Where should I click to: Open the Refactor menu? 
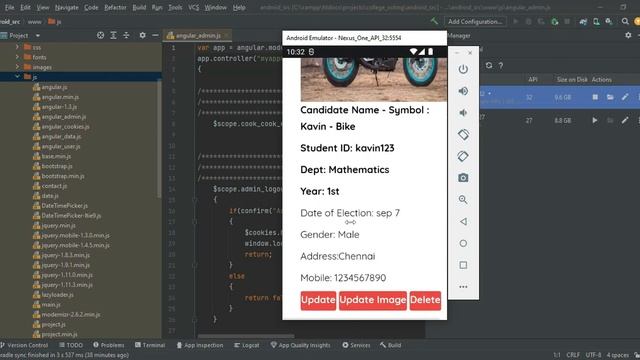point(115,7)
